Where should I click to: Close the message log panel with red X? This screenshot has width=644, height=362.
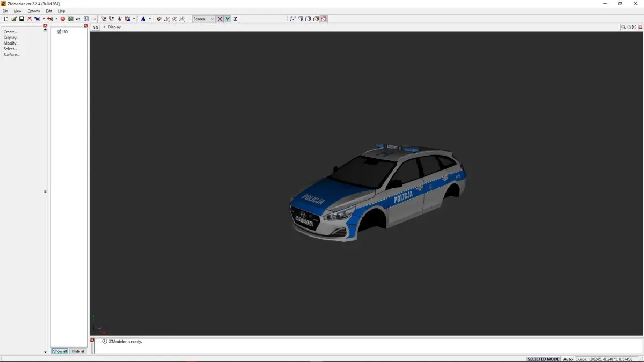tap(92, 340)
